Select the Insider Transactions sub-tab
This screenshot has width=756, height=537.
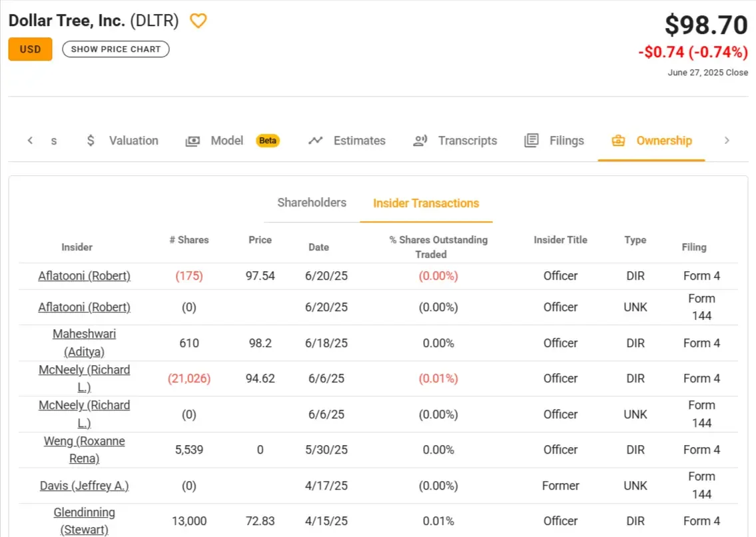[426, 203]
